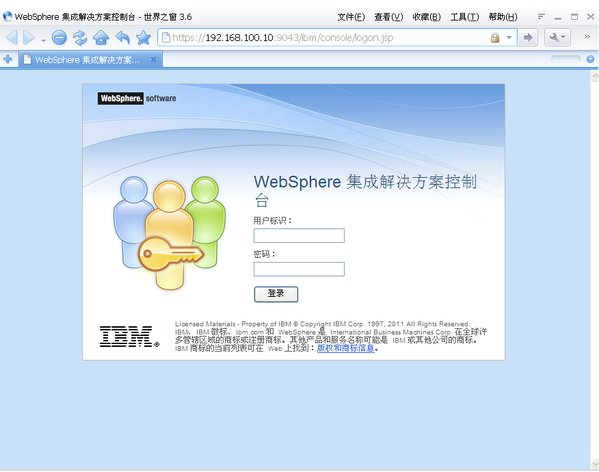Open the 帮助(H) menu
The image size is (599, 472).
pyautogui.click(x=503, y=17)
